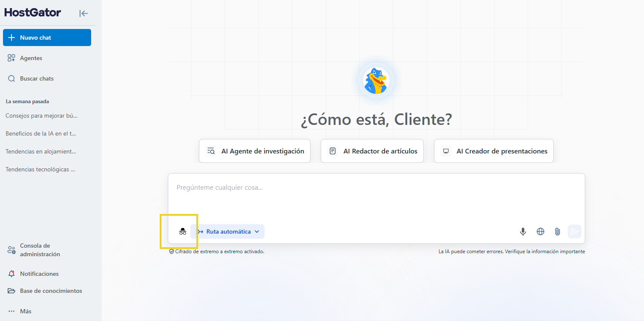This screenshot has width=644, height=321.
Task: Click the '¿Cómo está, Cliente?' greeting
Action: (376, 119)
